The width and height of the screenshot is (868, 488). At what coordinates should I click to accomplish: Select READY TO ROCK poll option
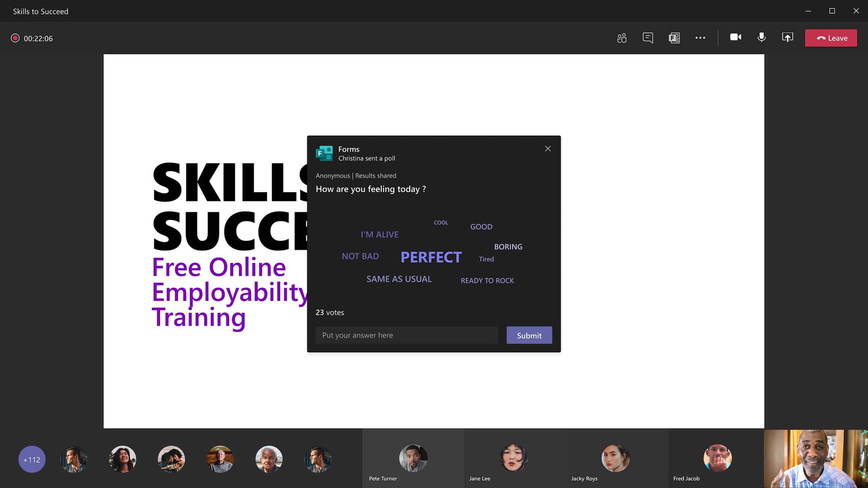[487, 280]
